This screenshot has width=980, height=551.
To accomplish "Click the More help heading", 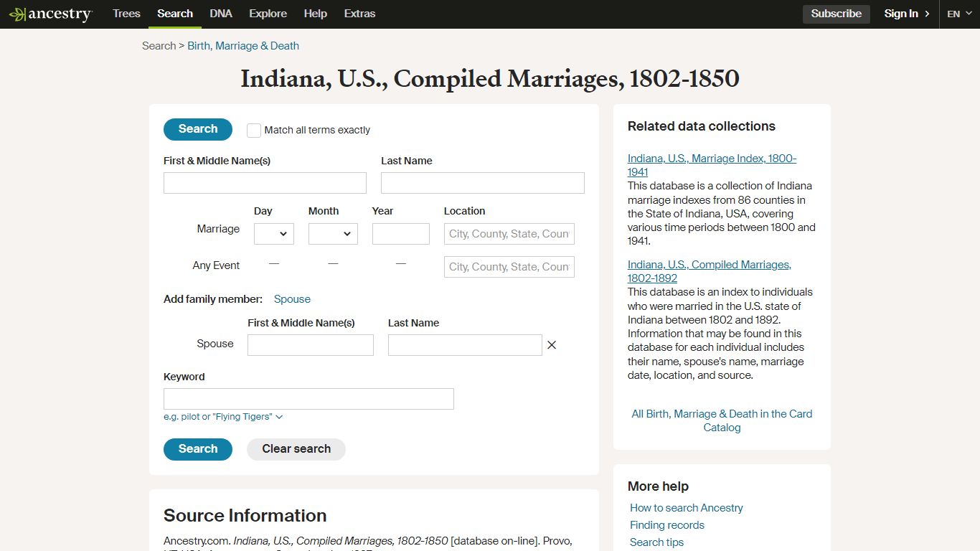I will [658, 486].
